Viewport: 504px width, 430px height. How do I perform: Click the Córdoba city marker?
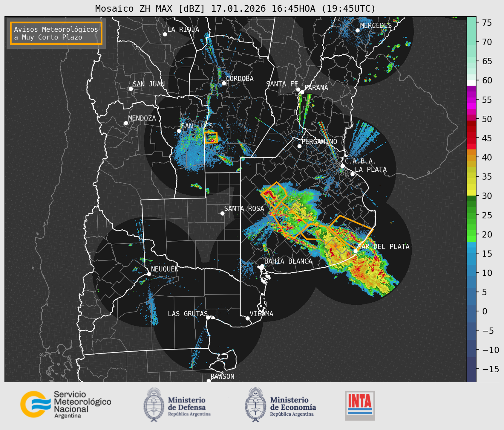click(x=224, y=83)
